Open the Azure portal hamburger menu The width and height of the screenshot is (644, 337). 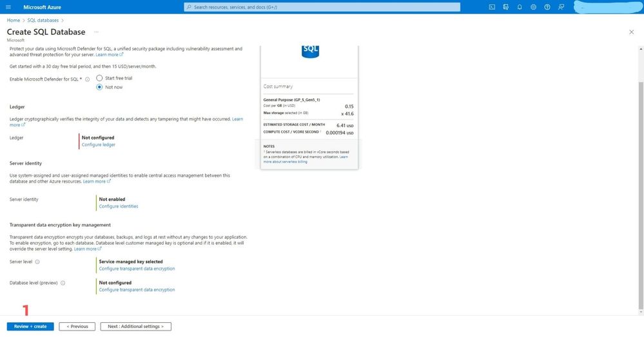[8, 7]
